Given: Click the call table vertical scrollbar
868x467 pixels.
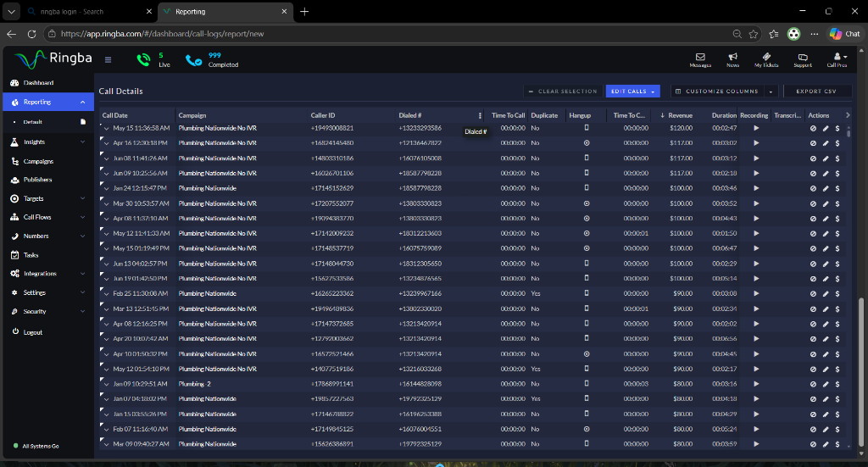Looking at the screenshot, I should (849, 133).
